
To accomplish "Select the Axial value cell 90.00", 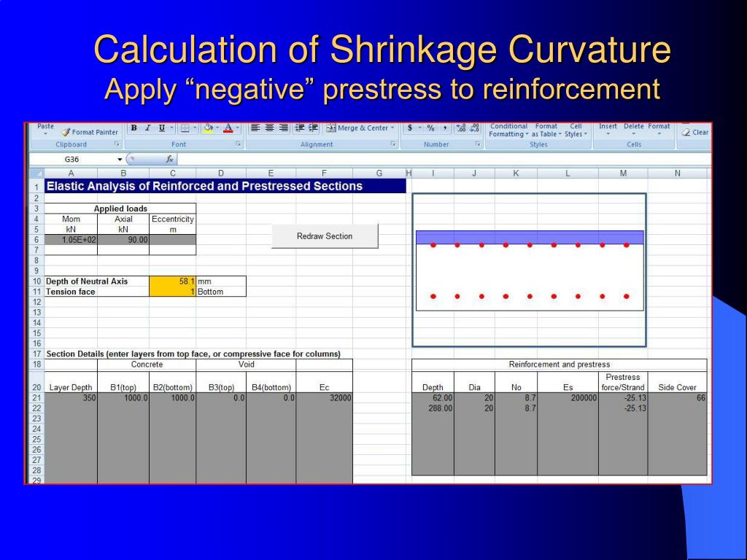I will click(123, 239).
